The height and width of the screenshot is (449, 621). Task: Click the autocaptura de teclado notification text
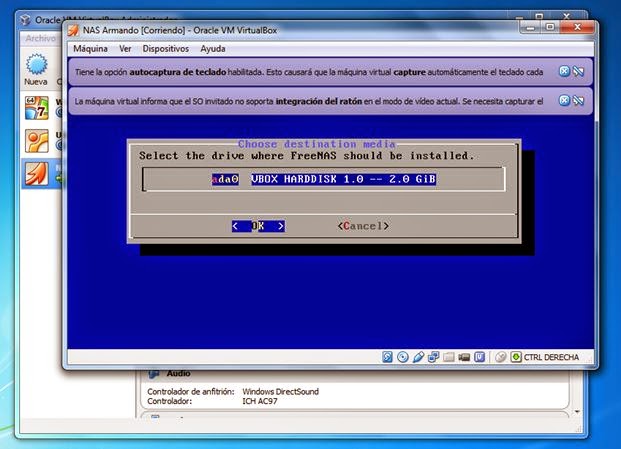click(309, 72)
